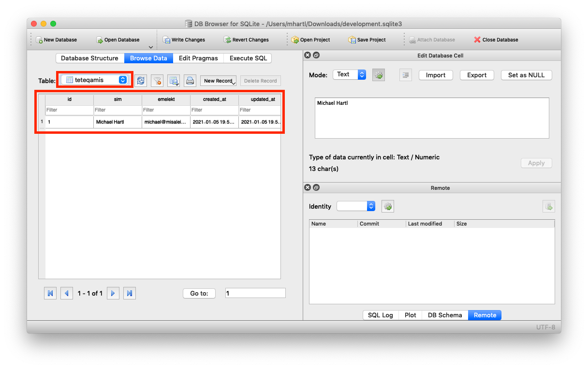
Task: Click the Name column header in Remote list
Action: tap(333, 224)
